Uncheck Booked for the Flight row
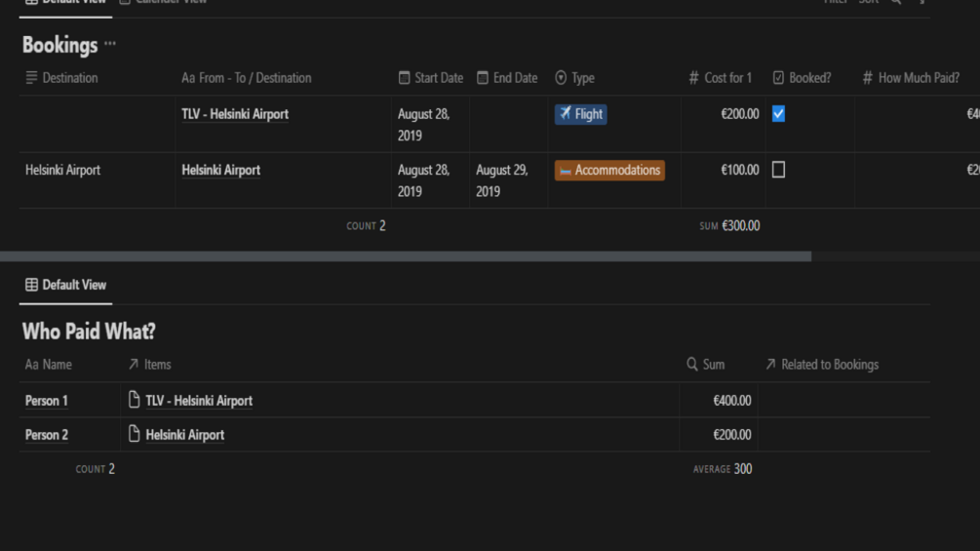Image resolution: width=980 pixels, height=551 pixels. (778, 114)
